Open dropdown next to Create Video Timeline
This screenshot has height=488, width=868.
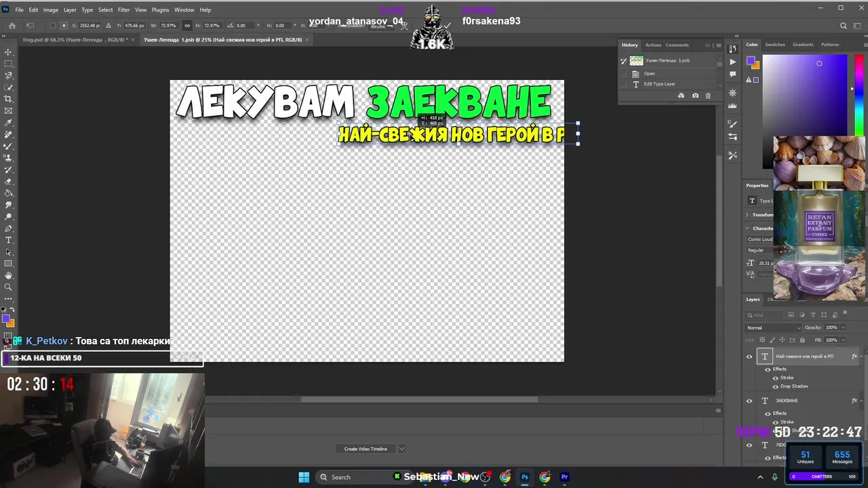401,449
